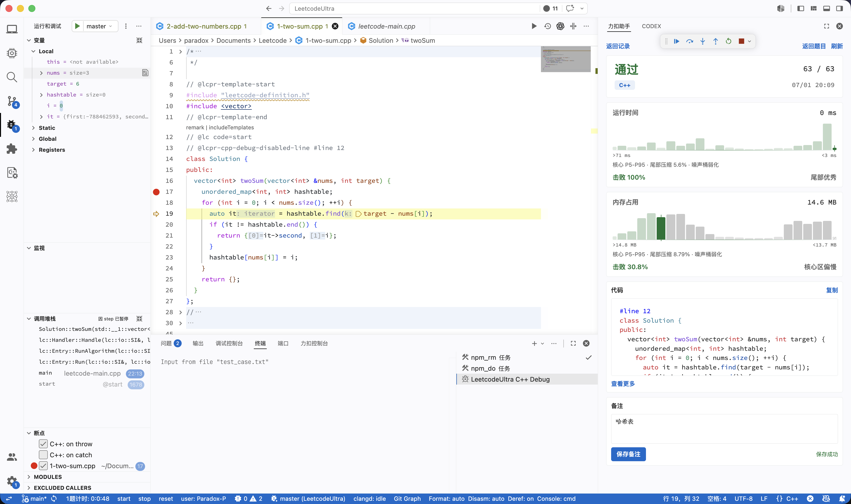Image resolution: width=851 pixels, height=504 pixels.
Task: Open the 力扣控制台 tab
Action: tap(314, 343)
